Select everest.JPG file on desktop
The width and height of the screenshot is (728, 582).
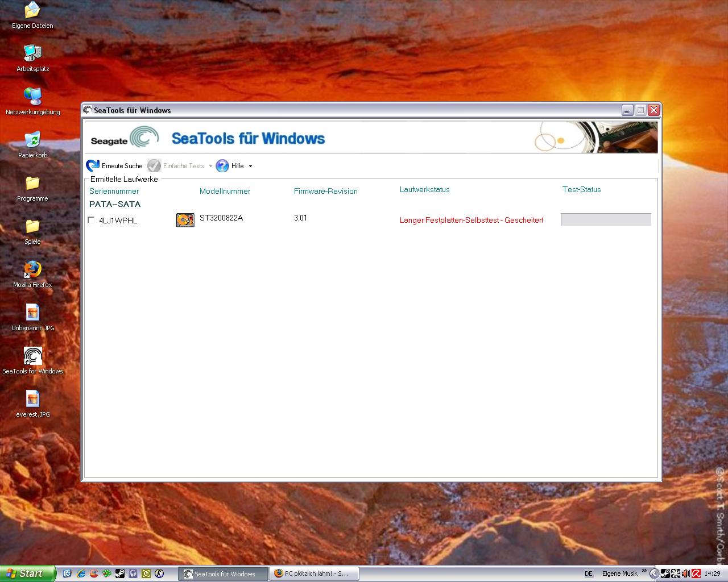click(x=32, y=404)
